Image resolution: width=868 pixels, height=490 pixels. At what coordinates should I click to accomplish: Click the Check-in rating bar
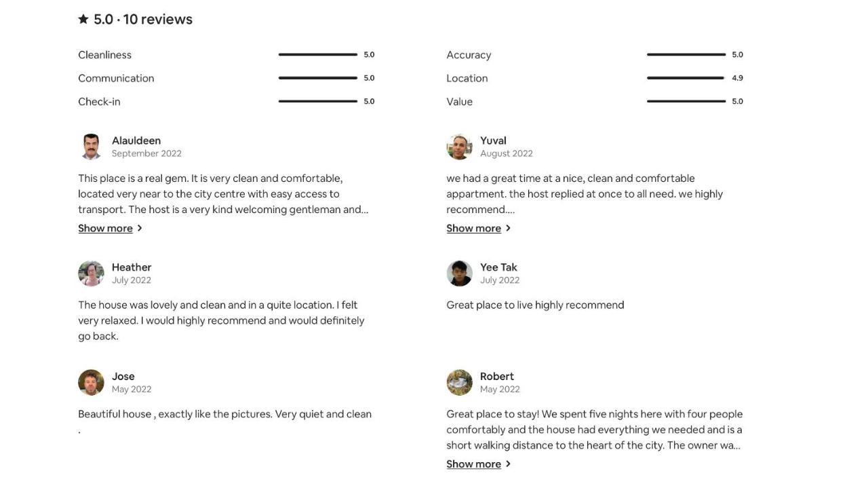pyautogui.click(x=318, y=101)
